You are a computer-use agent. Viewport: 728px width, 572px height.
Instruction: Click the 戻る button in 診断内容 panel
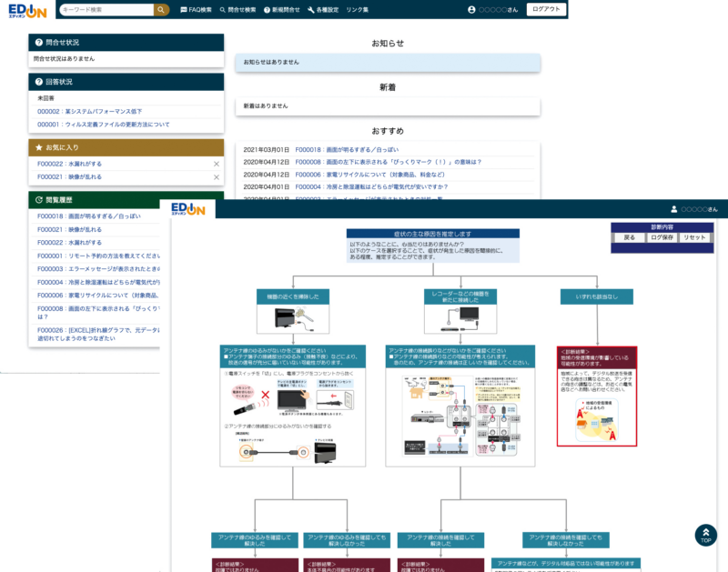click(x=630, y=237)
